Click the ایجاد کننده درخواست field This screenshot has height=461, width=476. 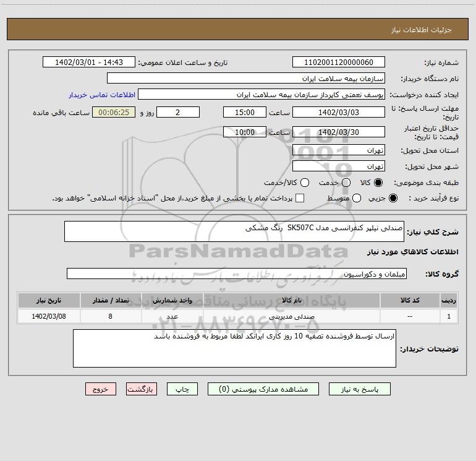pyautogui.click(x=261, y=94)
